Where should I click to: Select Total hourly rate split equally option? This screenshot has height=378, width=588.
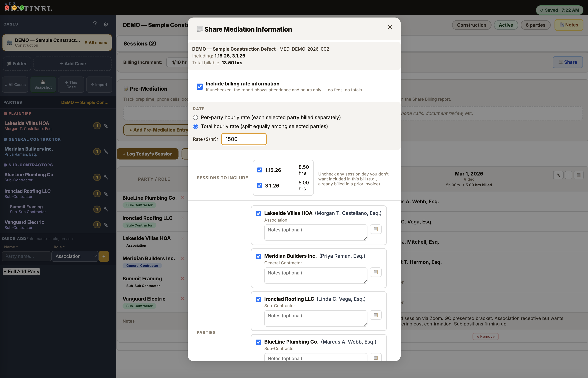(195, 126)
